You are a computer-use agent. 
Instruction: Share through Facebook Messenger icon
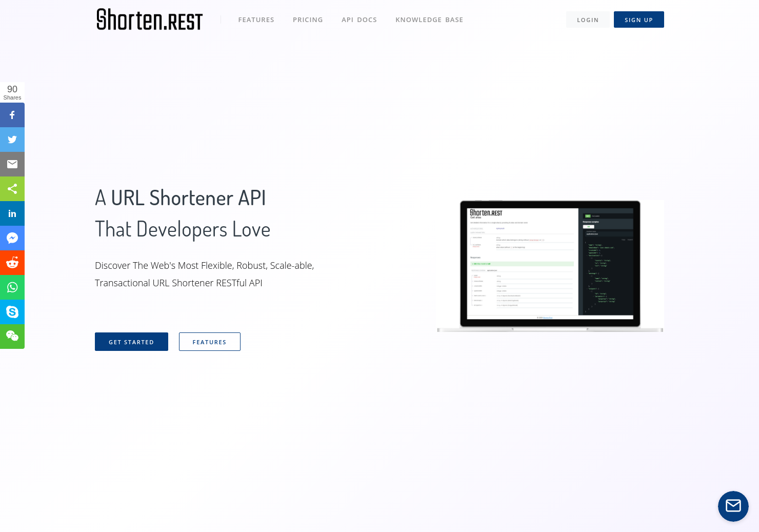[12, 238]
